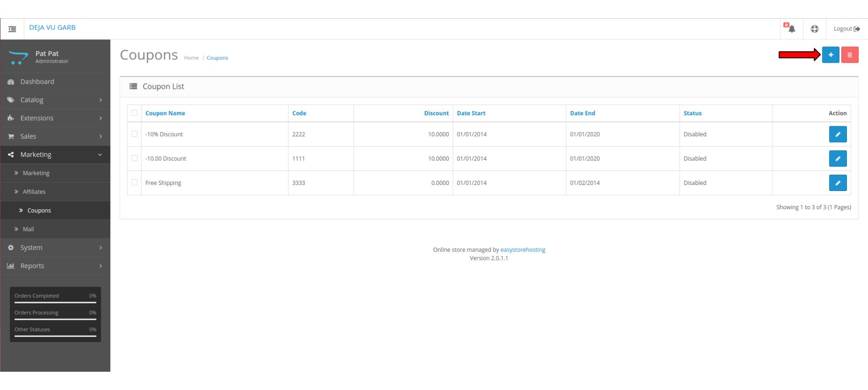Sort by Date End column header
Viewport: 868px width, 390px height.
[x=583, y=113]
